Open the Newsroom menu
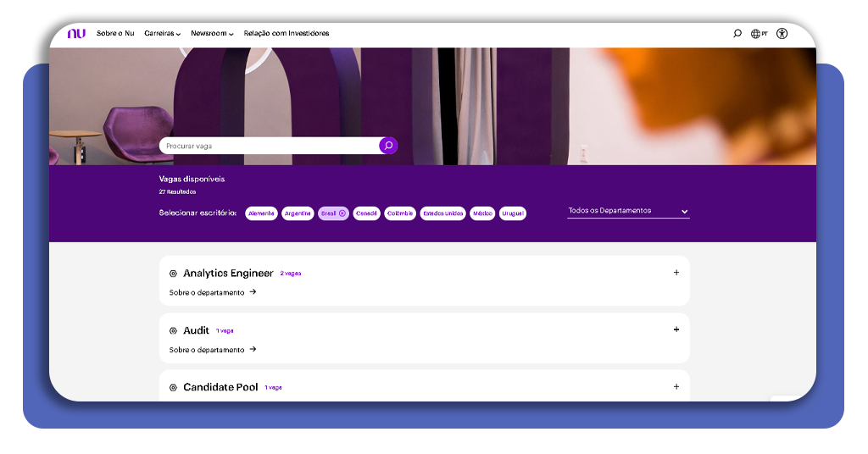868x454 pixels. pyautogui.click(x=212, y=34)
